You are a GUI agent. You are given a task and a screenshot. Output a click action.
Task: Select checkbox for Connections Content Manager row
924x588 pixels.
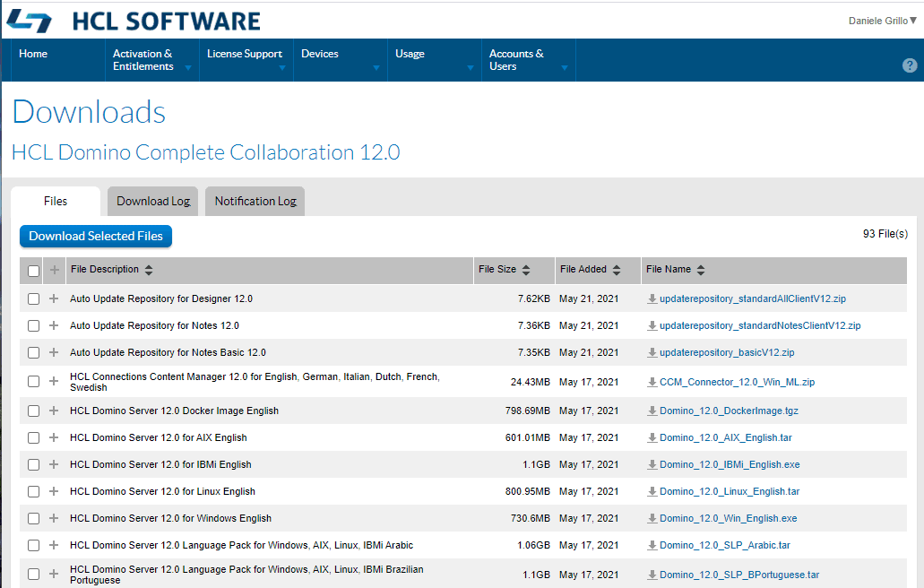pos(33,382)
